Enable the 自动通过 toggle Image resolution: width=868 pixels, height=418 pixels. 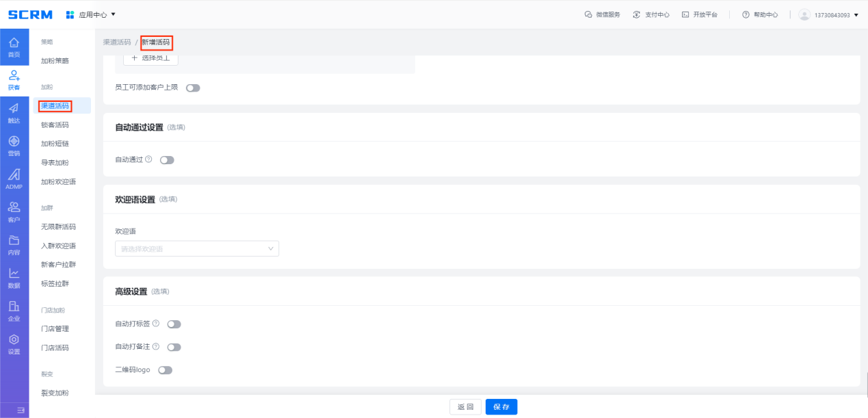click(x=167, y=160)
